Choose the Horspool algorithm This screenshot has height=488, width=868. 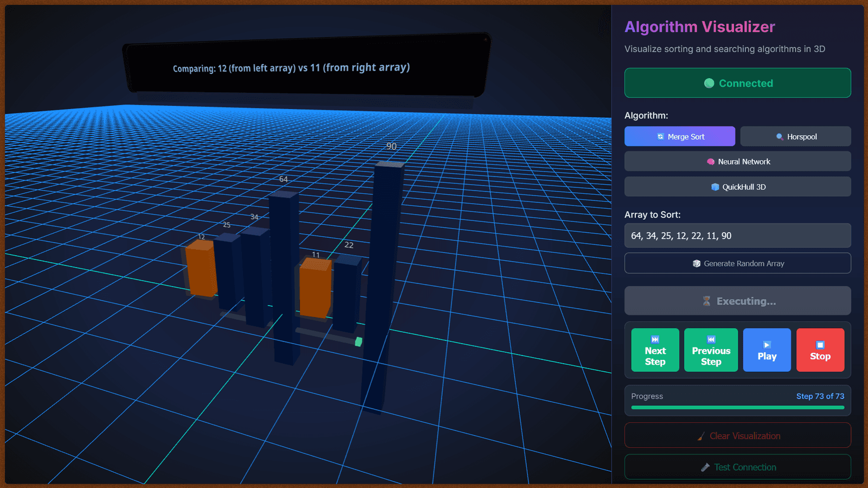[x=795, y=136]
